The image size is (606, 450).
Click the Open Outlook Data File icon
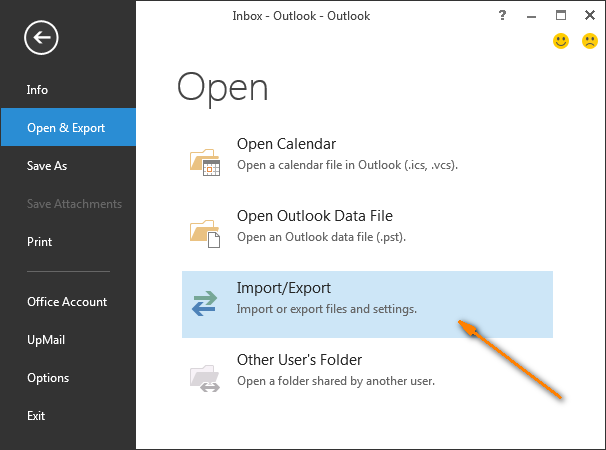pyautogui.click(x=205, y=234)
